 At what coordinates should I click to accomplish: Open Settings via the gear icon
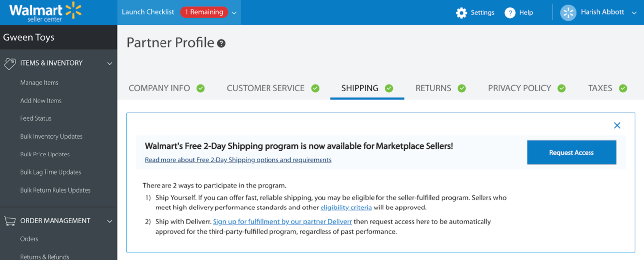(461, 13)
